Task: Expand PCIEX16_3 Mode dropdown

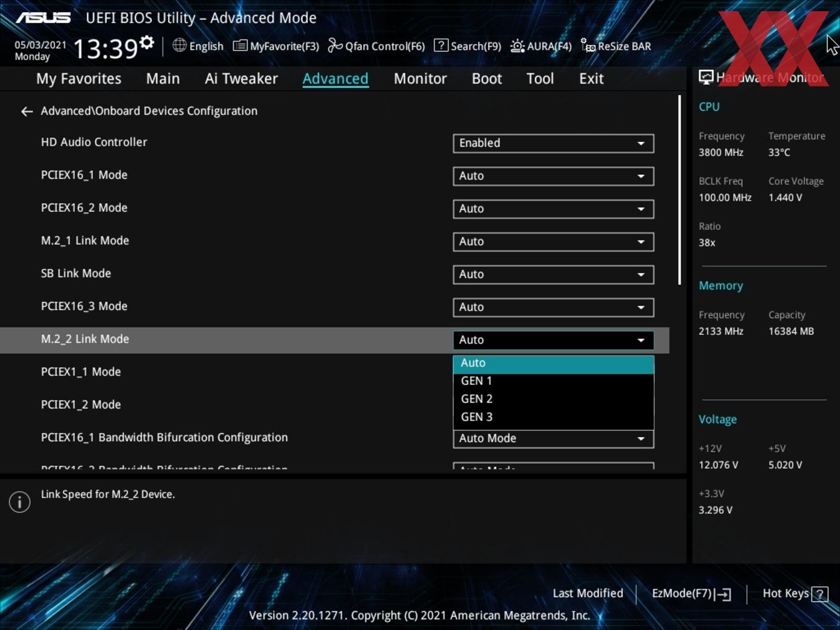Action: point(553,307)
